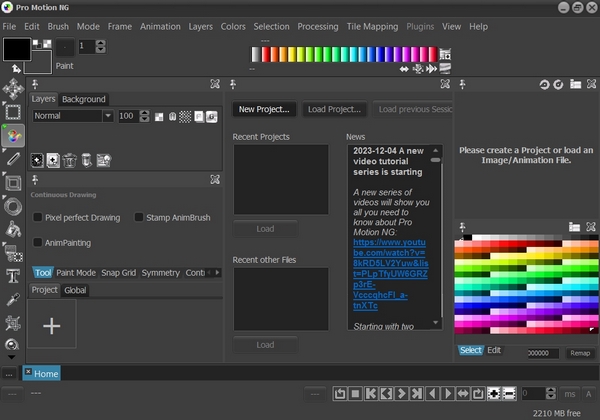Enable AnimPainting checkbox
This screenshot has width=600, height=420.
point(38,243)
